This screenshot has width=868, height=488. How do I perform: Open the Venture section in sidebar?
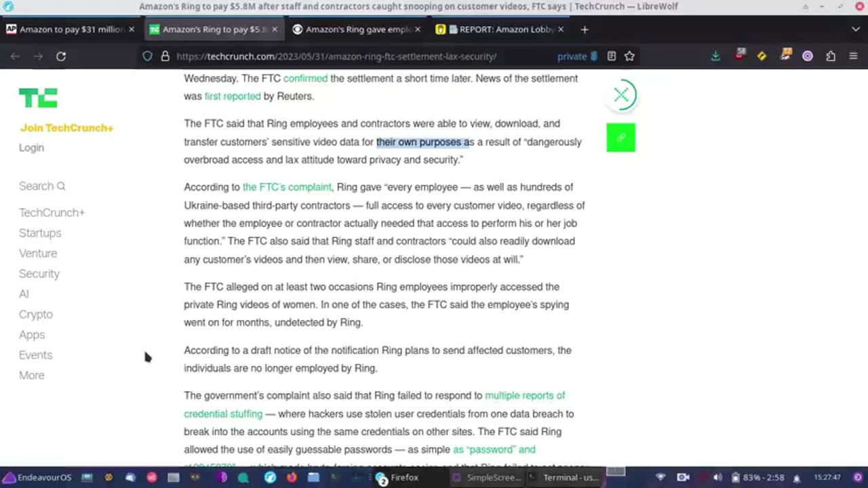[38, 253]
